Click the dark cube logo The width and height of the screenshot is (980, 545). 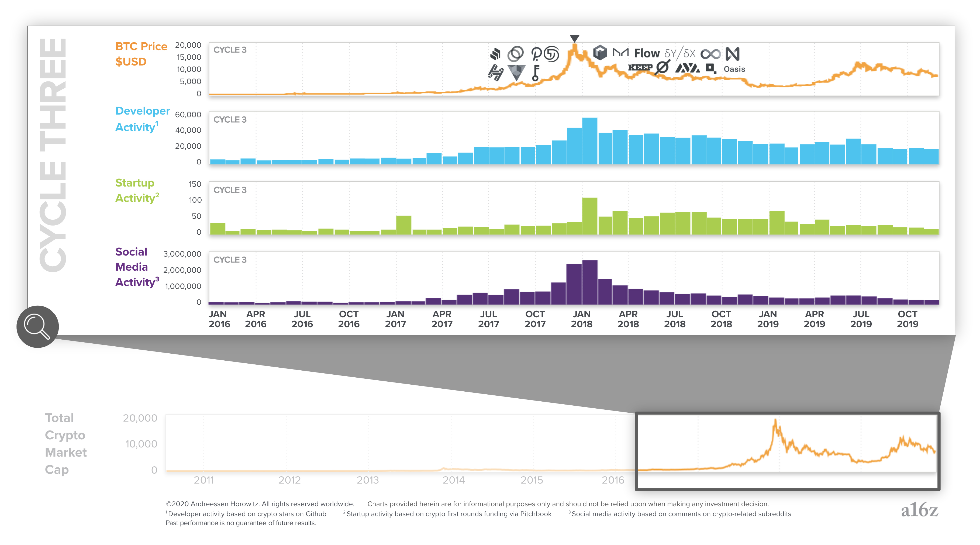[600, 53]
